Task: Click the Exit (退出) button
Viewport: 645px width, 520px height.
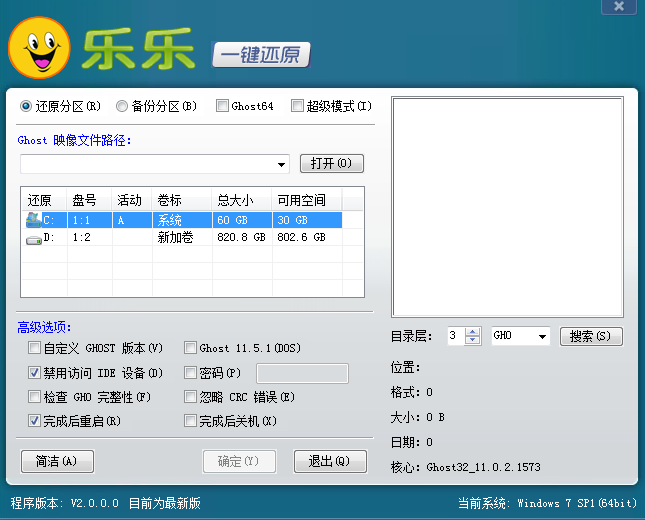Action: (323, 461)
